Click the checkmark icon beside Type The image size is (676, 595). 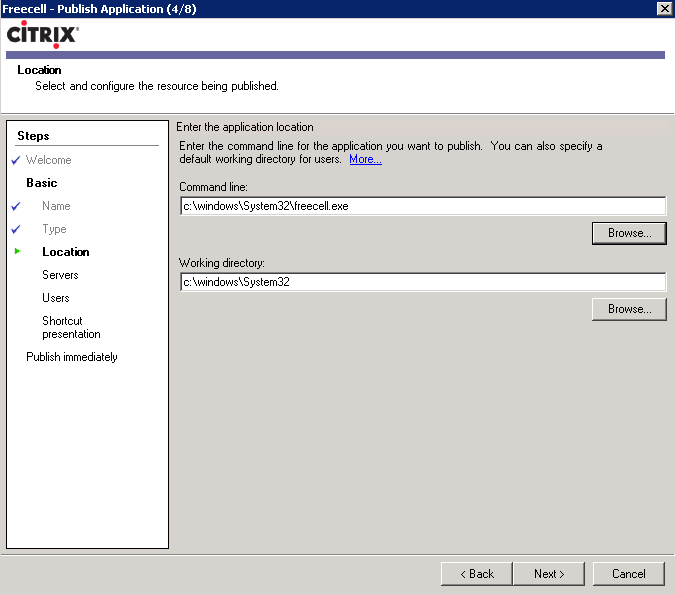coord(16,229)
